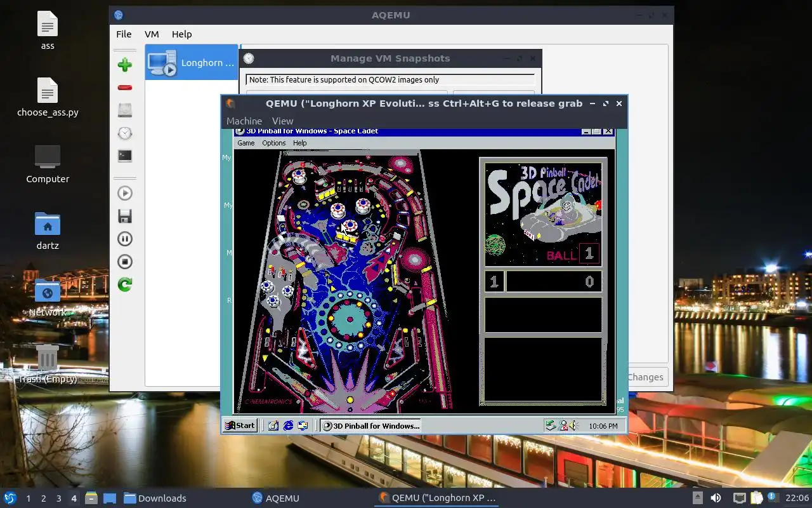
Task: Open the Computer desktop icon
Action: click(48, 164)
